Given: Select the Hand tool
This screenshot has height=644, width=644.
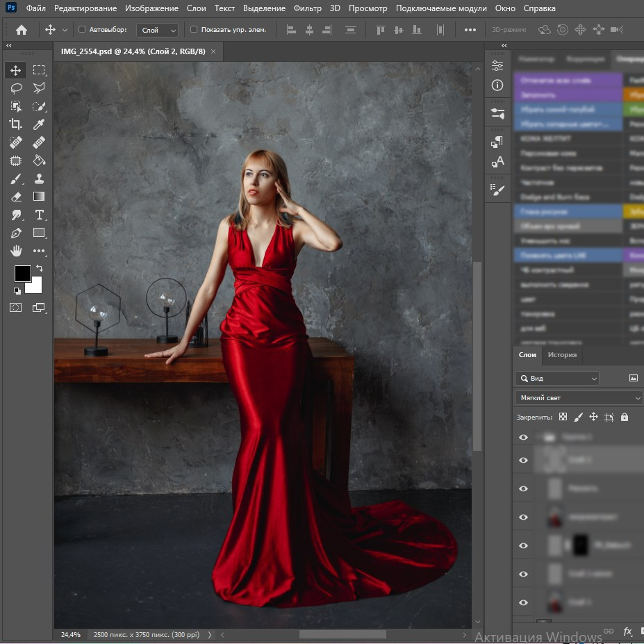Looking at the screenshot, I should tap(15, 251).
